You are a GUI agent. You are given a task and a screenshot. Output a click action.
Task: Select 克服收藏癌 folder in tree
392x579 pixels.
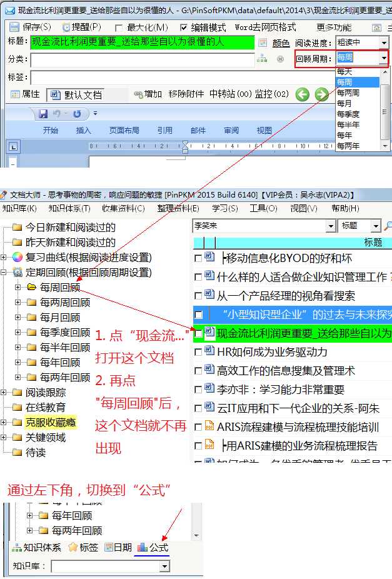pos(51,422)
